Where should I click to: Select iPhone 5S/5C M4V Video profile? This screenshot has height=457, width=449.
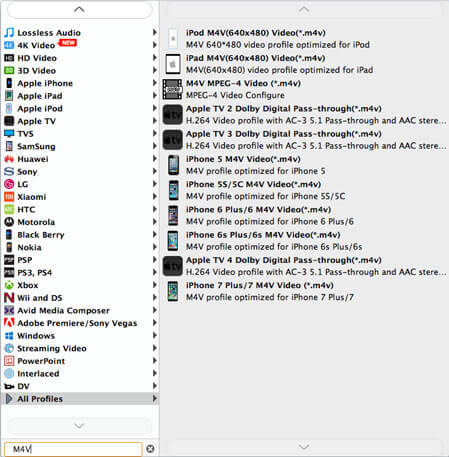pos(305,190)
